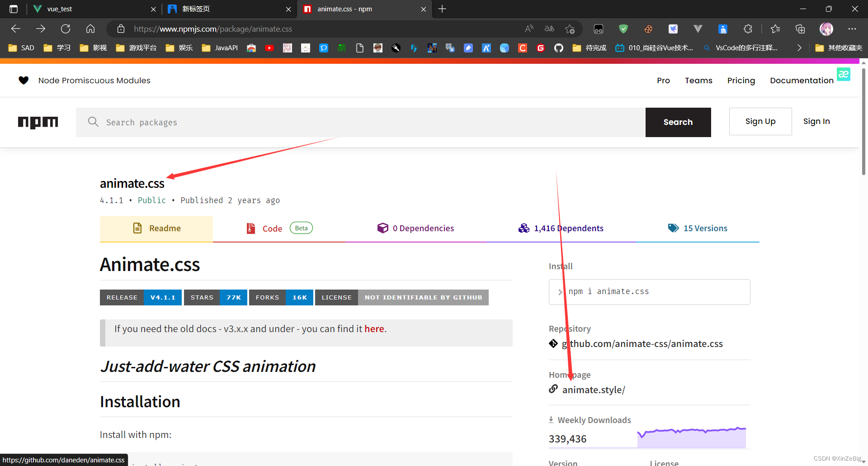Open the animate.style/ homepage link
The height and width of the screenshot is (466, 868).
click(x=594, y=390)
